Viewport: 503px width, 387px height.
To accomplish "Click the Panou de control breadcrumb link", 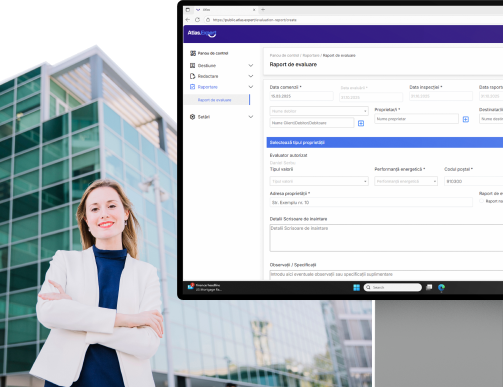I will [x=284, y=55].
